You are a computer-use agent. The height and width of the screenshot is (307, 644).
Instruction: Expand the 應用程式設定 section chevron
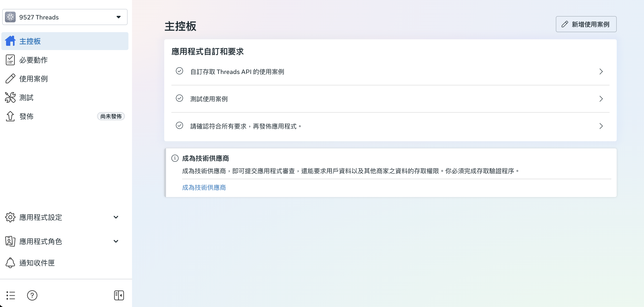coord(116,217)
